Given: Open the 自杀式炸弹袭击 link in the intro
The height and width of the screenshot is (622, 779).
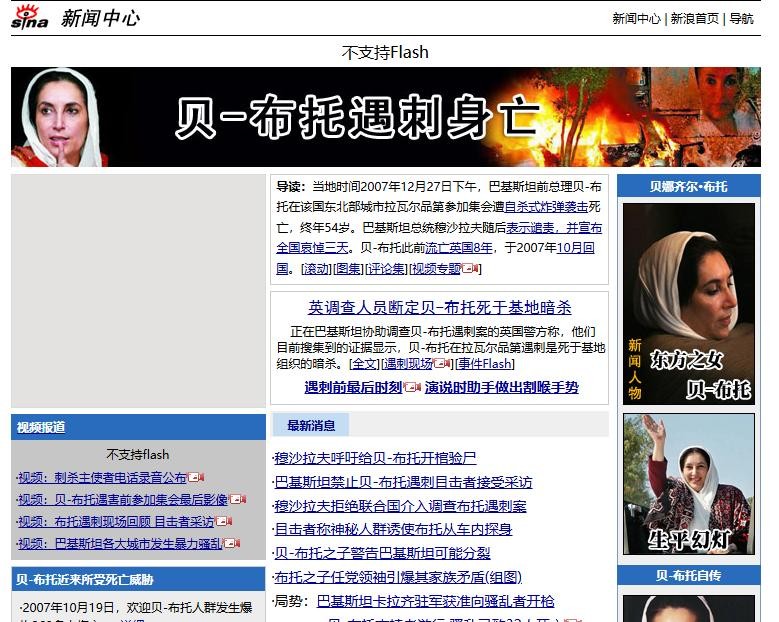Looking at the screenshot, I should coord(545,207).
